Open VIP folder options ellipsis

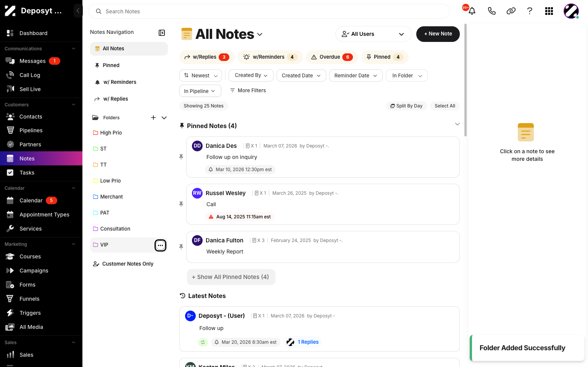pyautogui.click(x=160, y=245)
